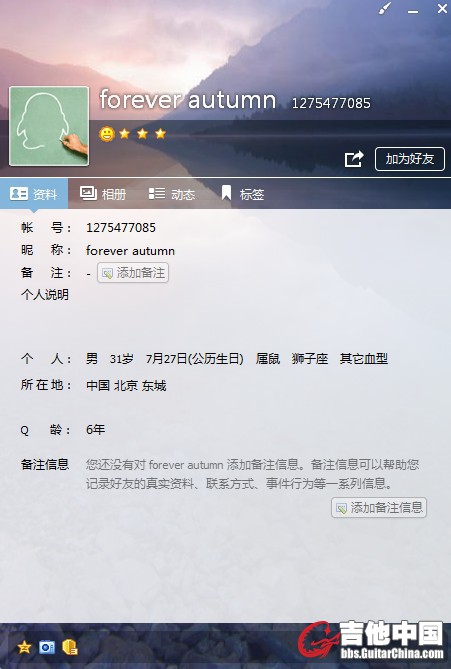Viewport: 451px width, 669px height.
Task: Close the profile window
Action: pos(442,8)
